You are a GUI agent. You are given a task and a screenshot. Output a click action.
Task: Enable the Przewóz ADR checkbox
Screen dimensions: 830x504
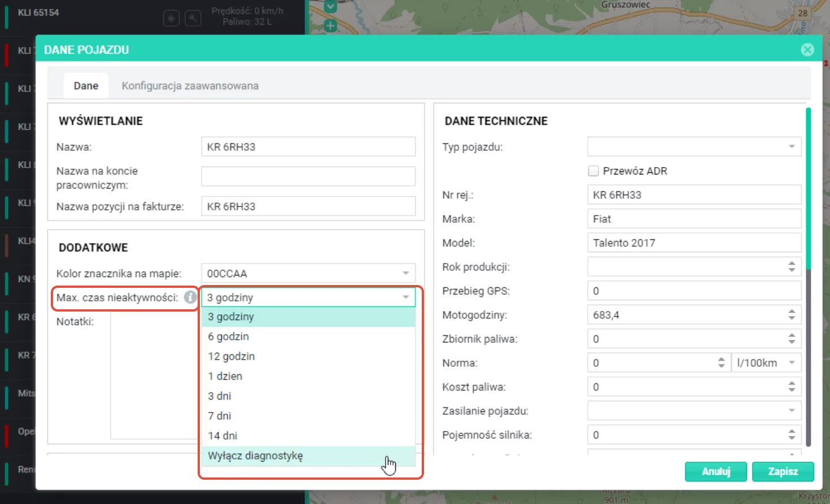click(x=593, y=171)
